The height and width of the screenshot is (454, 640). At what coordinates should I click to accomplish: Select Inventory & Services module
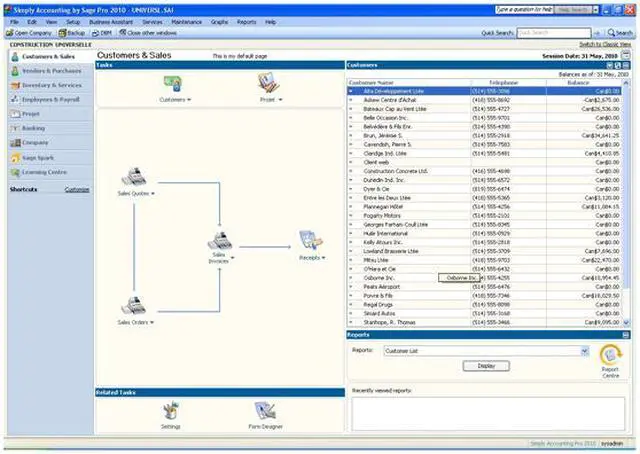tap(51, 85)
